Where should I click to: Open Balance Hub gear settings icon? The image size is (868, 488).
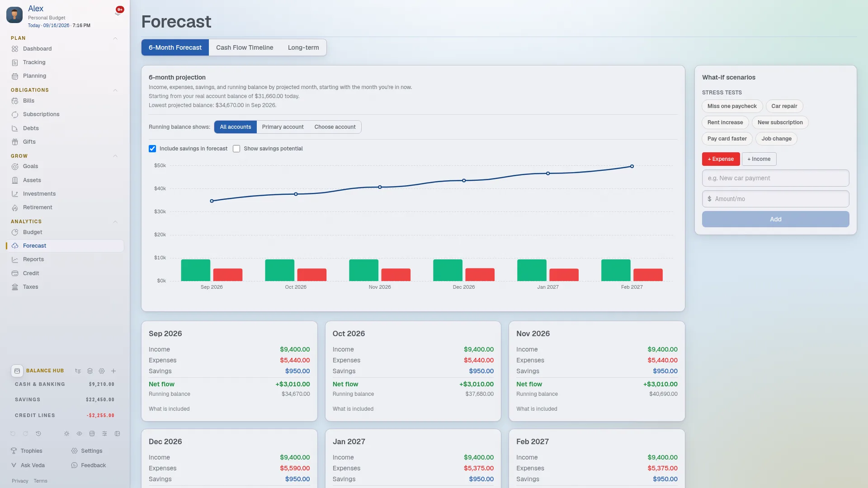102,371
